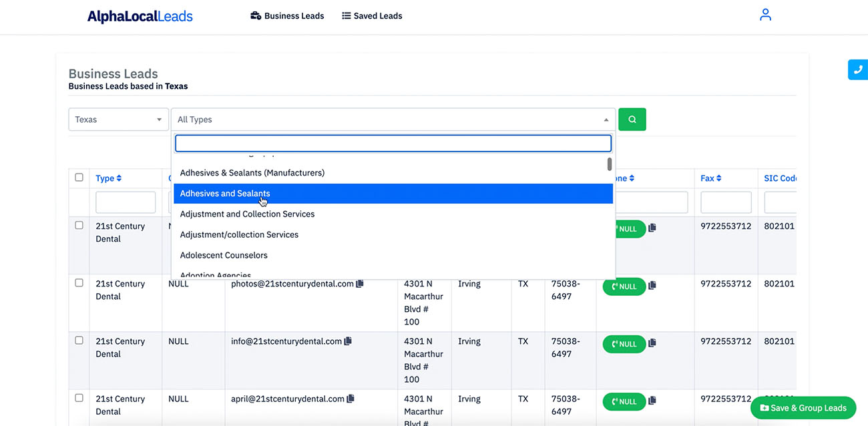Click fax 9722553712 in first row
Viewport: 868px width, 426px height.
point(726,226)
